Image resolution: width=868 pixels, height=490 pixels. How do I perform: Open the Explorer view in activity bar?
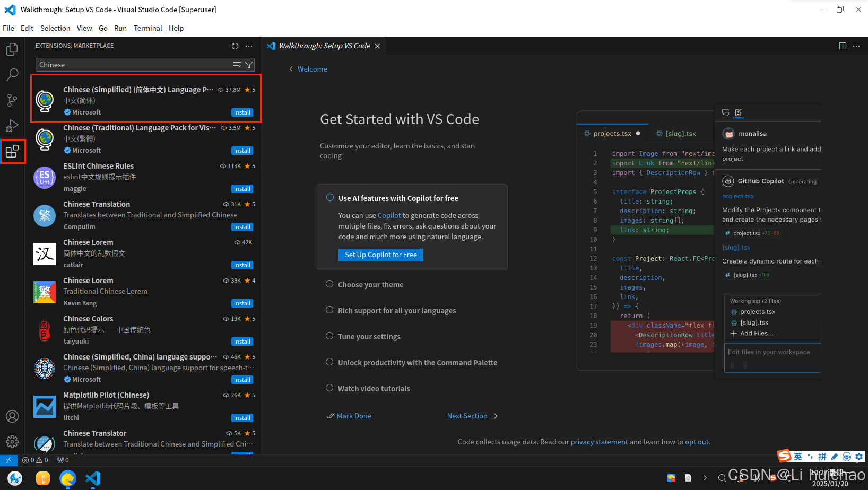click(x=12, y=49)
